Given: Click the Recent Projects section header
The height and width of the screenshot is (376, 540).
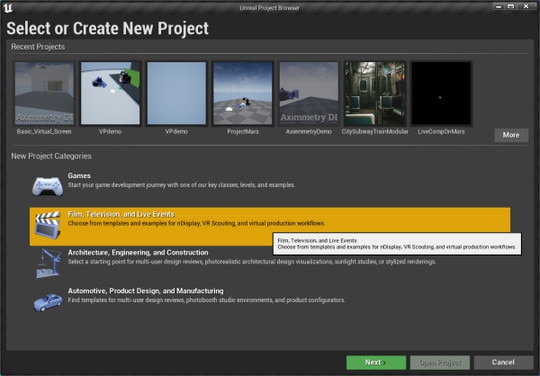Looking at the screenshot, I should pos(38,47).
